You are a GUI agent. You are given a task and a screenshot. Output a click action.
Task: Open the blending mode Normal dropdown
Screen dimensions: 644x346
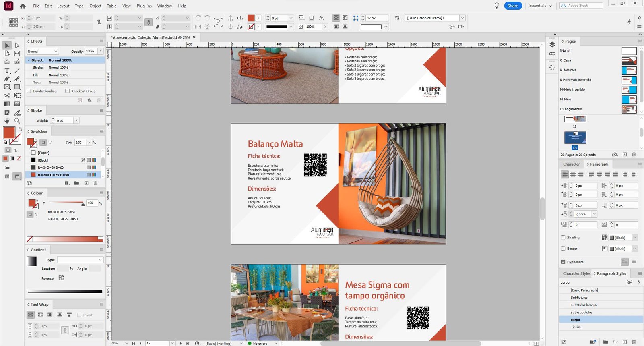click(42, 51)
